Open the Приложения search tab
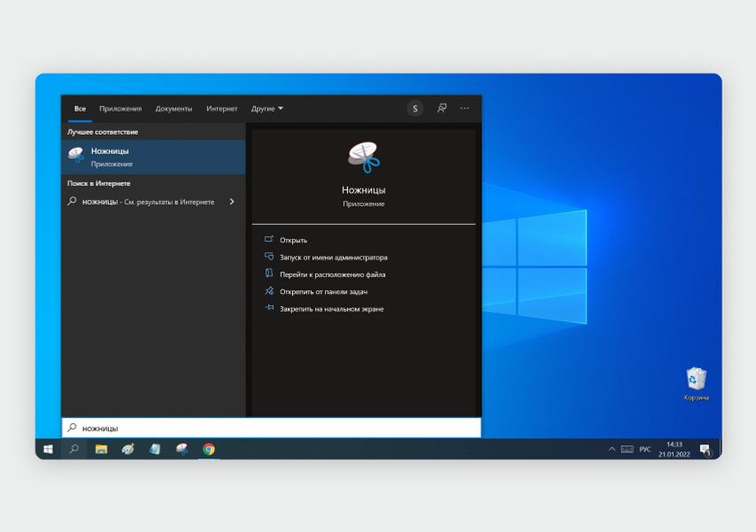This screenshot has height=532, width=756. (x=120, y=109)
